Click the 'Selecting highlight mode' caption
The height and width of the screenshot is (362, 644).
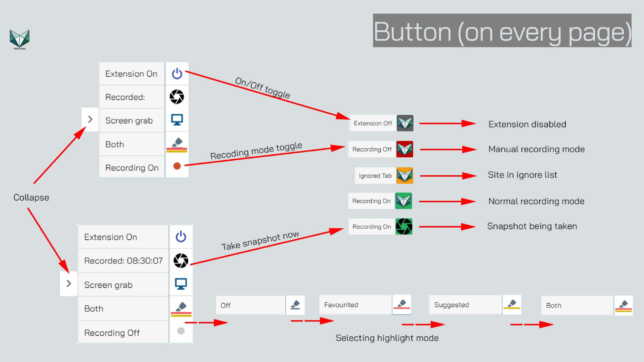387,338
